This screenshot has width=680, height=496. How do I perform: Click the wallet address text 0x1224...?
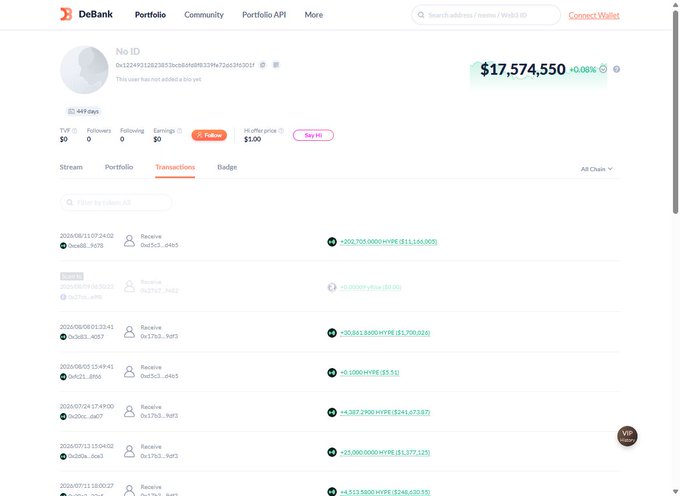coord(185,65)
